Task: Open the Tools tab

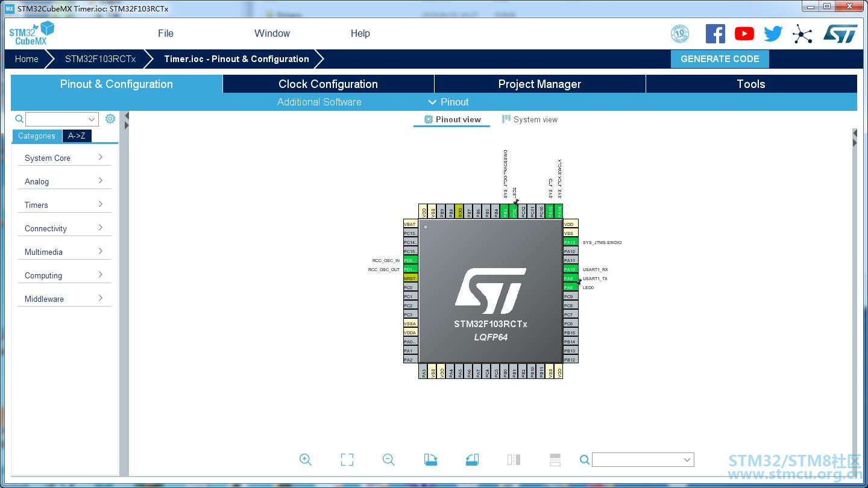Action: 751,84
